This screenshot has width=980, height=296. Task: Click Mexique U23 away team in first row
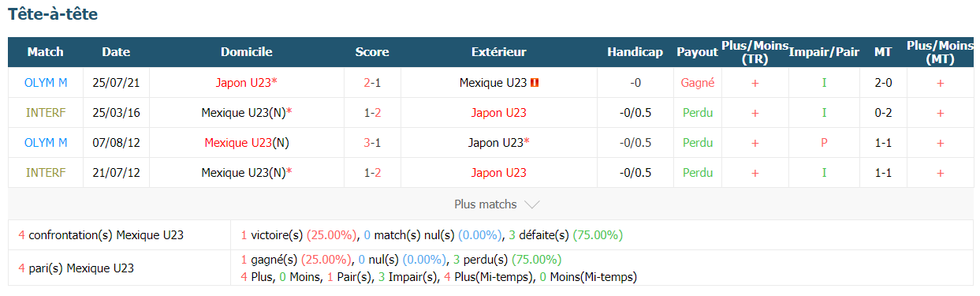(494, 82)
